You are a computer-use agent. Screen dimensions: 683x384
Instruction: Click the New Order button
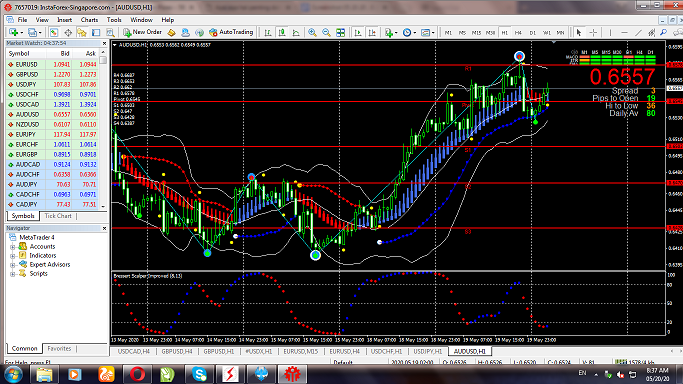coord(142,32)
